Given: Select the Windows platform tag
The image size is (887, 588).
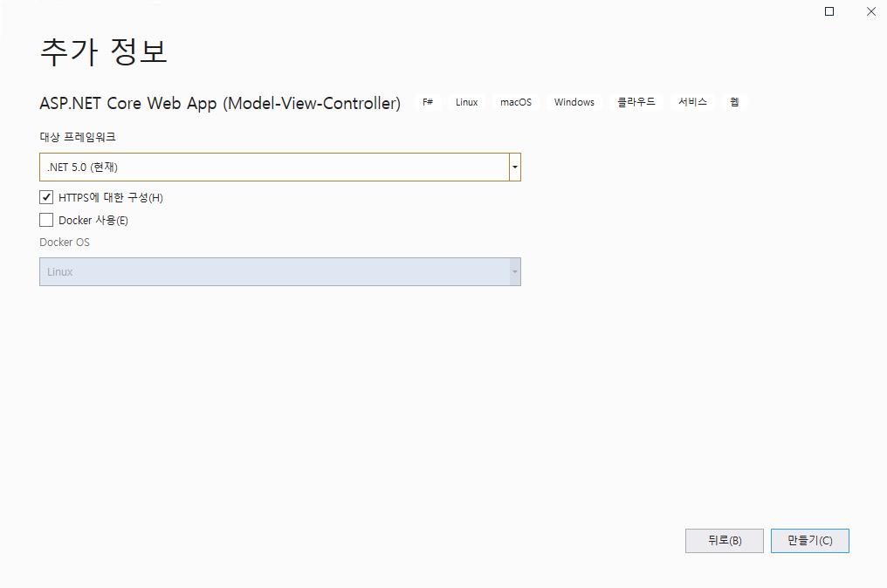Looking at the screenshot, I should point(574,102).
